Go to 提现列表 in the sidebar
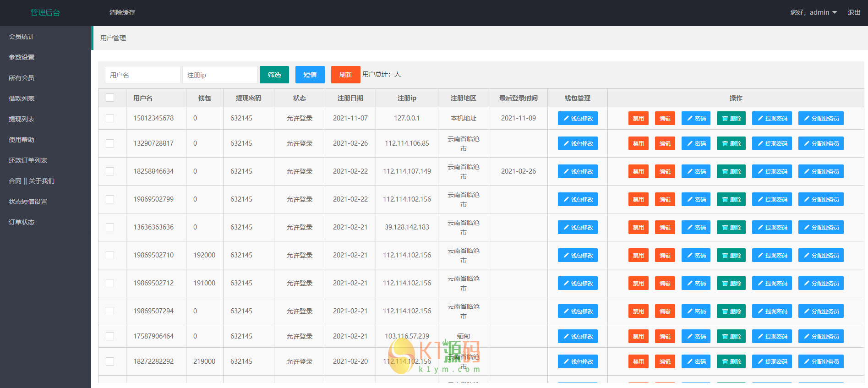This screenshot has width=868, height=388. click(x=22, y=119)
